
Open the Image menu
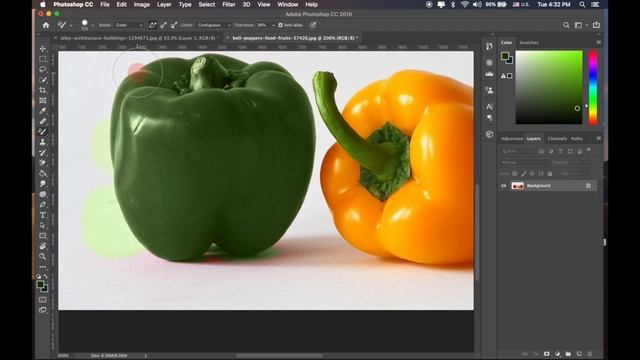[x=142, y=4]
